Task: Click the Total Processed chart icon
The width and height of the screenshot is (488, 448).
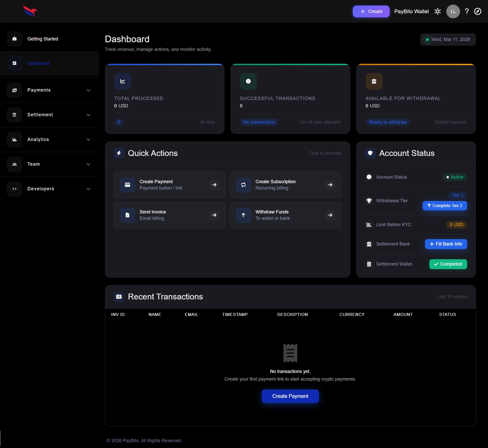Action: [123, 81]
